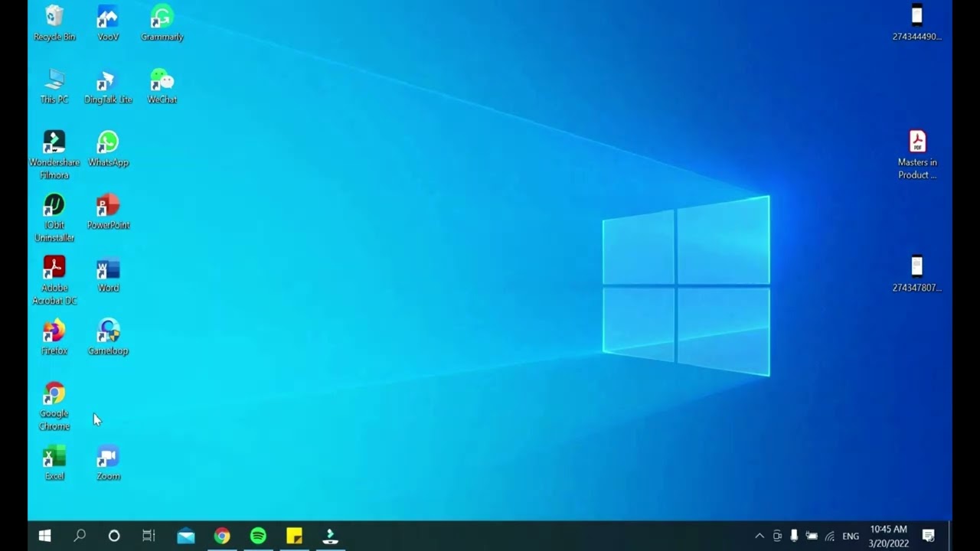This screenshot has height=551, width=980.
Task: Click the battery status tray icon
Action: [812, 536]
